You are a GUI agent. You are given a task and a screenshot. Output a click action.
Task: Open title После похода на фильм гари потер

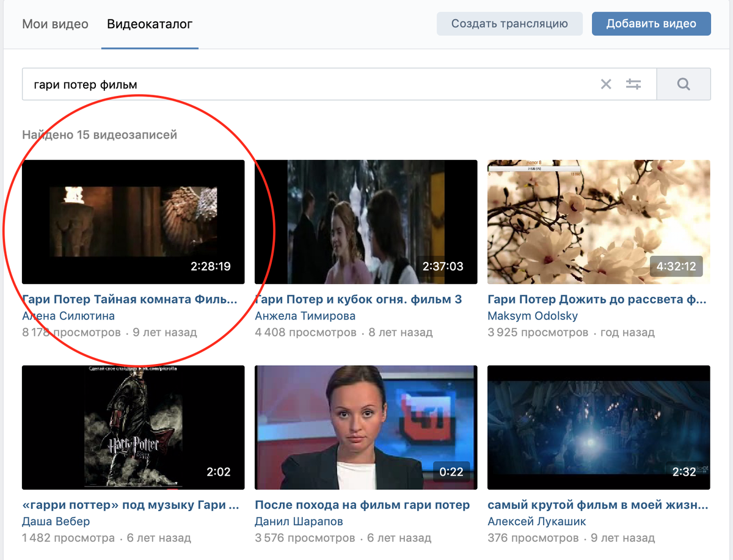(362, 505)
